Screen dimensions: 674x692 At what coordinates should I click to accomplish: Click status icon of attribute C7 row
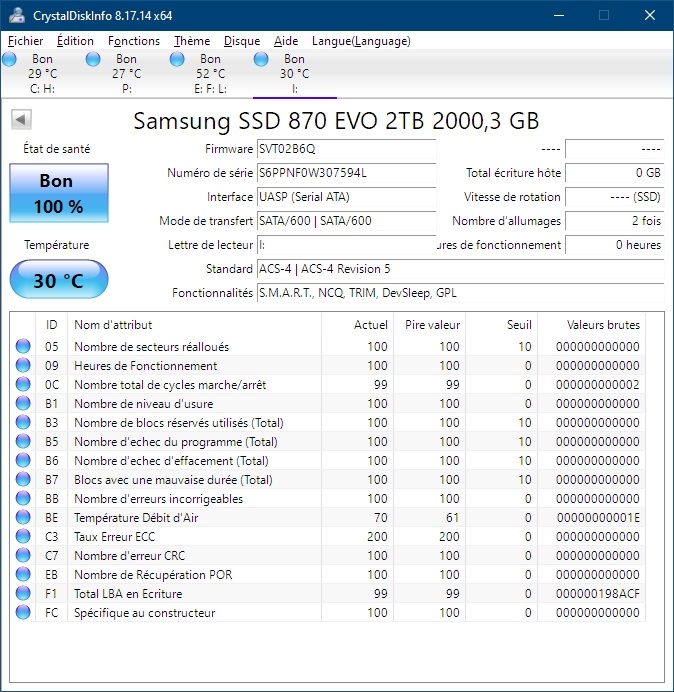(23, 555)
